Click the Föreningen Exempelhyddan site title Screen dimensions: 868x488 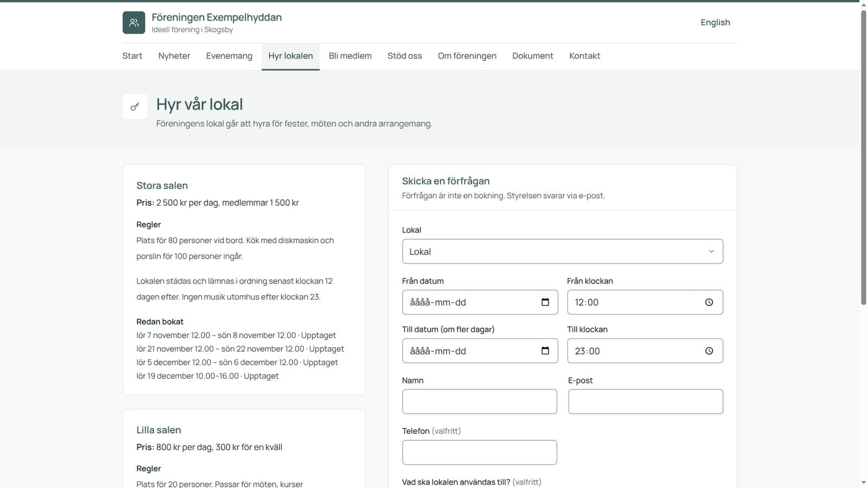[x=216, y=17]
